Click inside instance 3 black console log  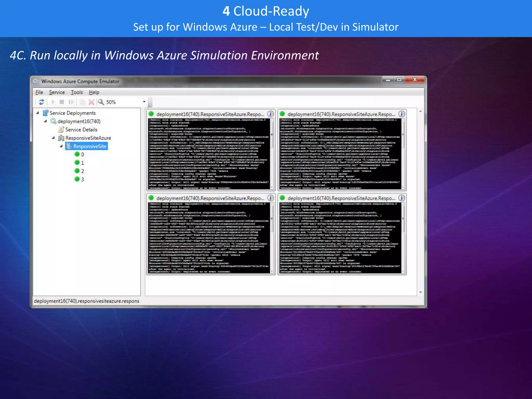click(340, 238)
